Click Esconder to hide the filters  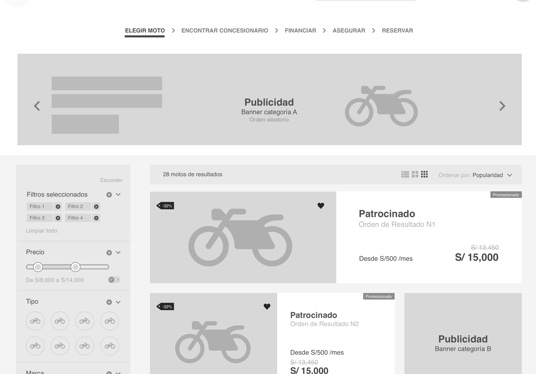click(x=111, y=180)
